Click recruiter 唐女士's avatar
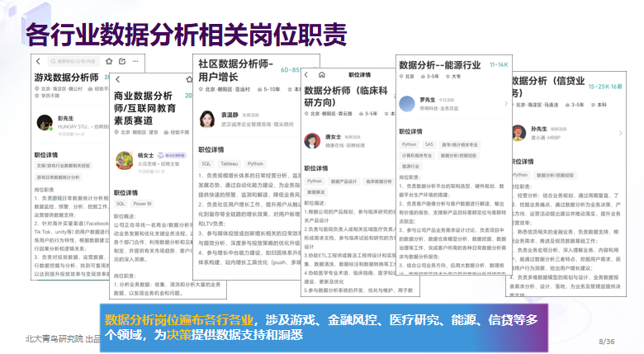Screen dimensions: 644x354 pos(312,141)
